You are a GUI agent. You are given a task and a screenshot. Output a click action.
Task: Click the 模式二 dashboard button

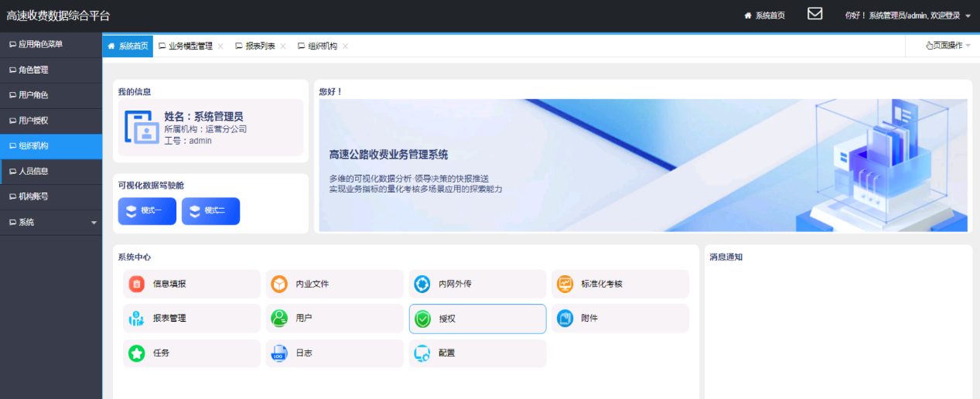click(x=210, y=211)
